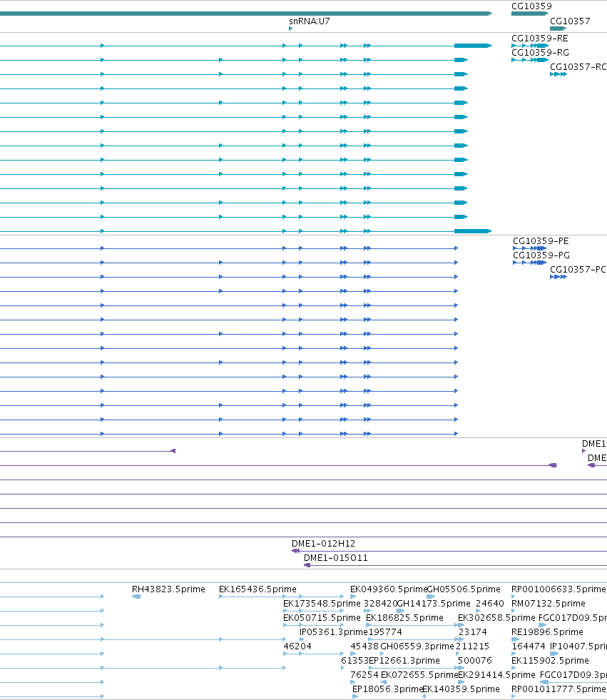The height and width of the screenshot is (700, 607).
Task: Click the 328420 feature label
Action: pos(380,604)
